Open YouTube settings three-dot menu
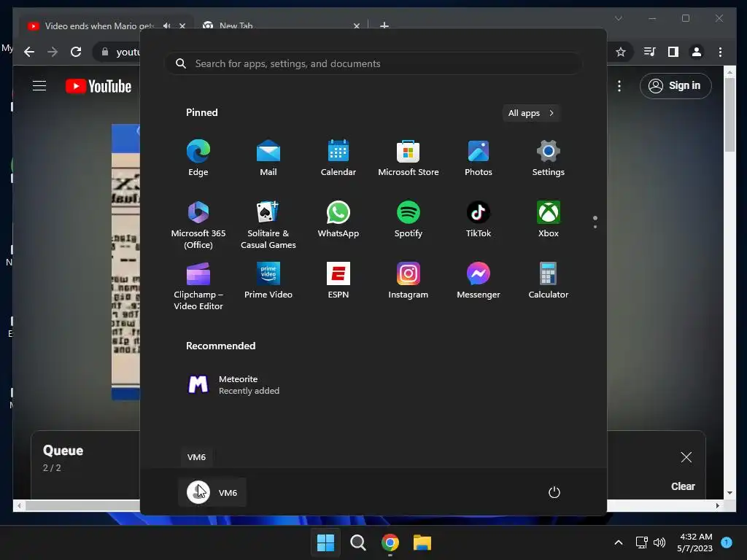 (619, 86)
